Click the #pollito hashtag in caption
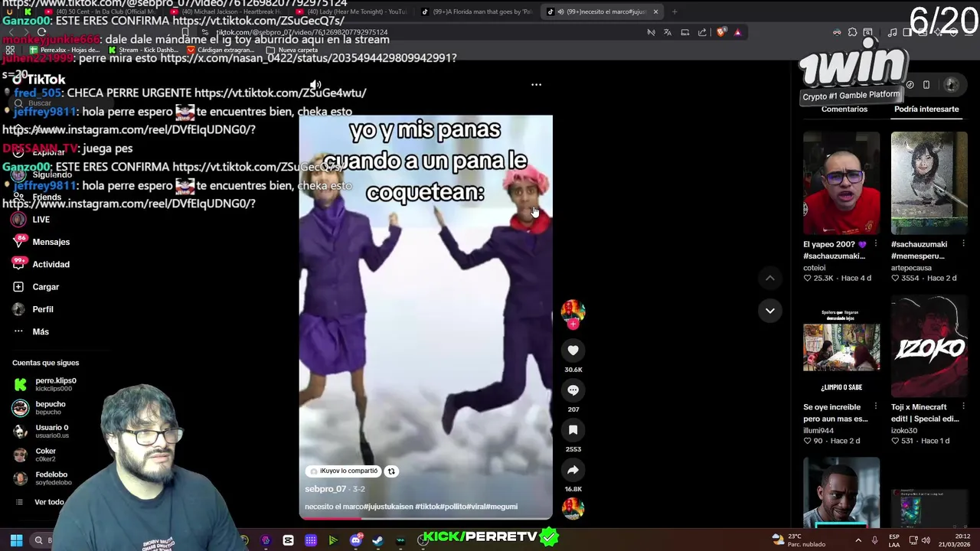The image size is (980, 551). (452, 507)
